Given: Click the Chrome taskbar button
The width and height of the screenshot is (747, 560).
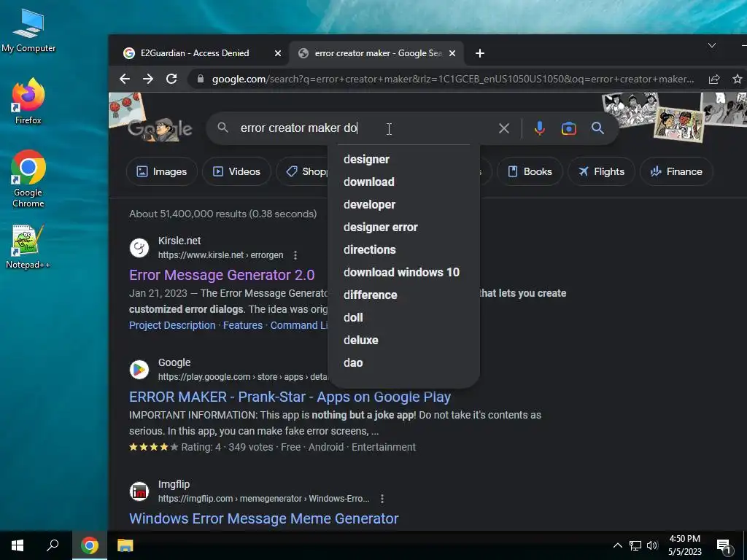Looking at the screenshot, I should tap(90, 545).
